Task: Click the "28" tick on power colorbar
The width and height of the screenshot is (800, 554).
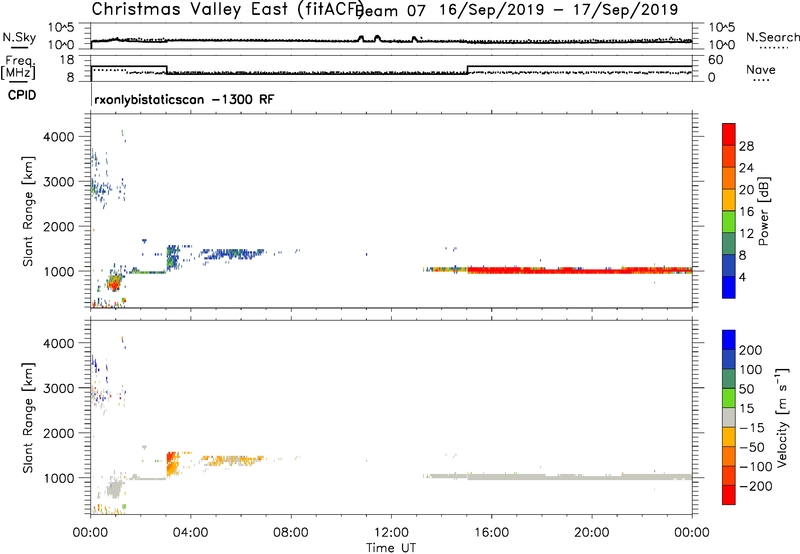Action: [x=746, y=146]
